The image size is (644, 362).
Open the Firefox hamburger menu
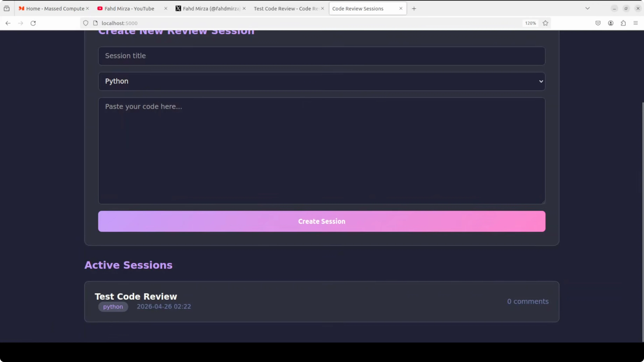click(x=635, y=23)
